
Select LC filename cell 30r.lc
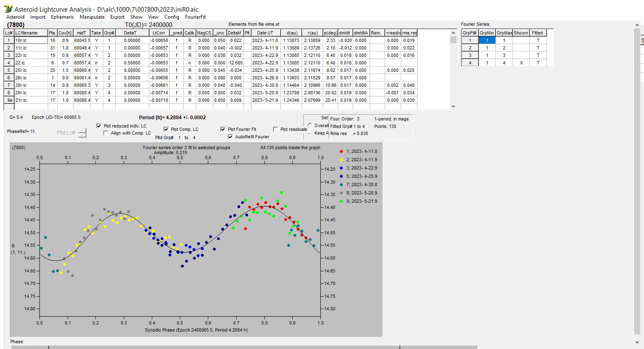coord(31,85)
